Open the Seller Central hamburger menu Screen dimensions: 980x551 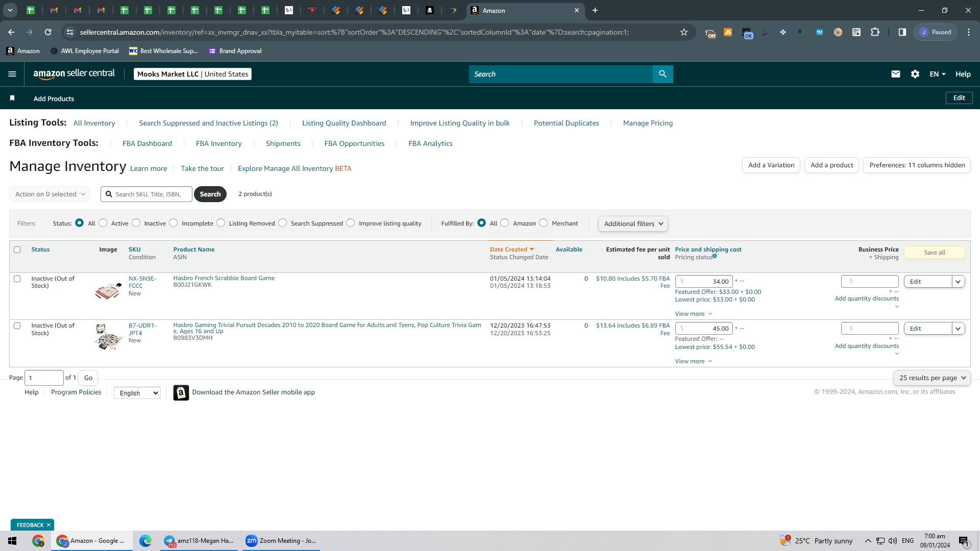click(x=12, y=74)
